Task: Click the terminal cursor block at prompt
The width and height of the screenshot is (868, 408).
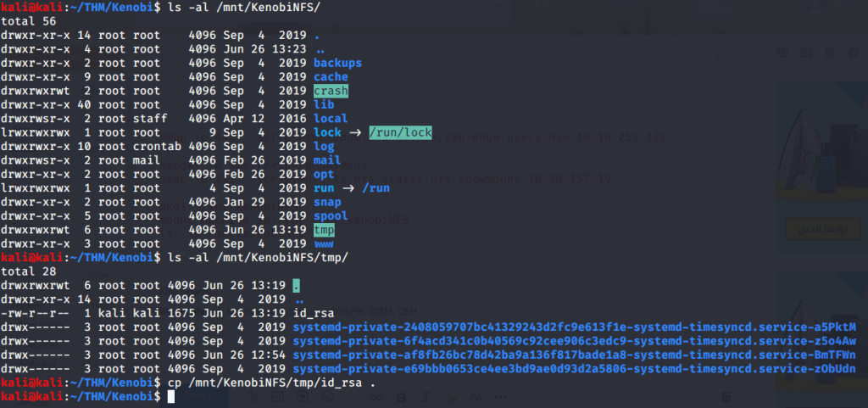Action: [x=171, y=396]
